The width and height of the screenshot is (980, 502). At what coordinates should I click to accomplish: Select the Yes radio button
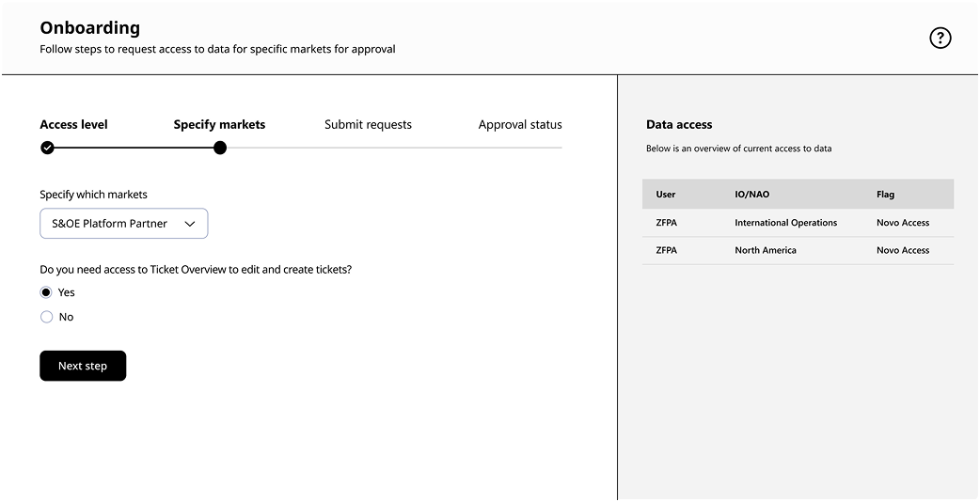(x=46, y=292)
